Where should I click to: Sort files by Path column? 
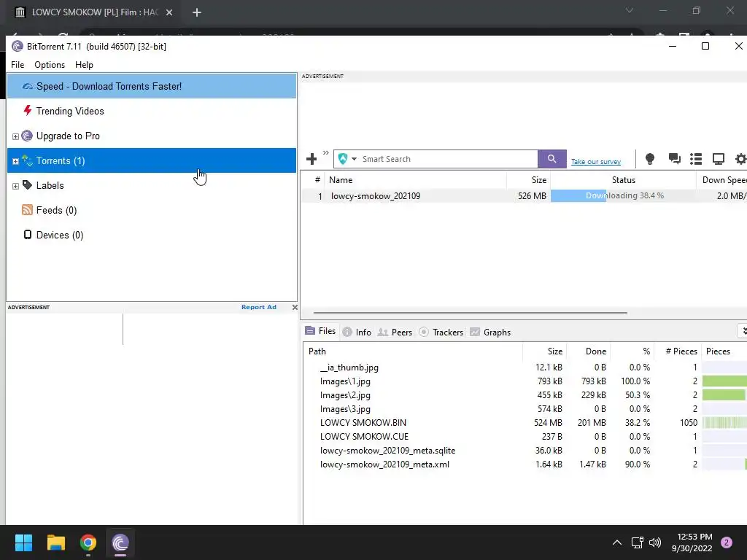[x=413, y=351]
